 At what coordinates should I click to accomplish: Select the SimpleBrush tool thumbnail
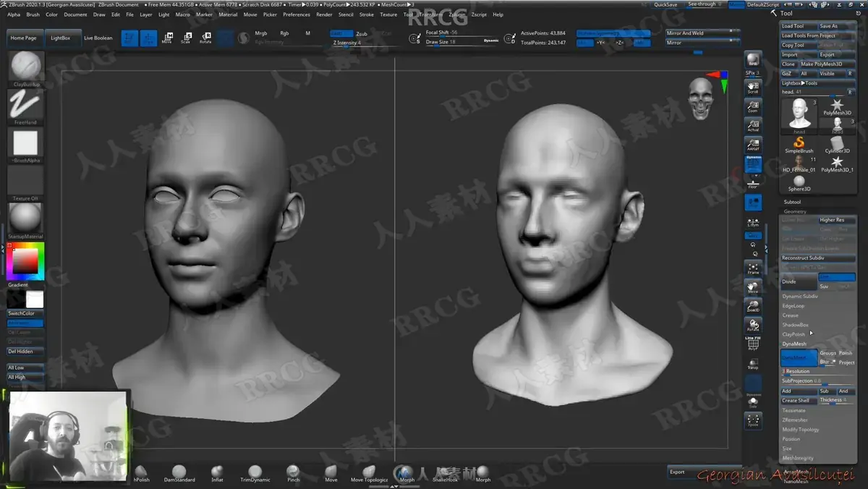(x=799, y=143)
